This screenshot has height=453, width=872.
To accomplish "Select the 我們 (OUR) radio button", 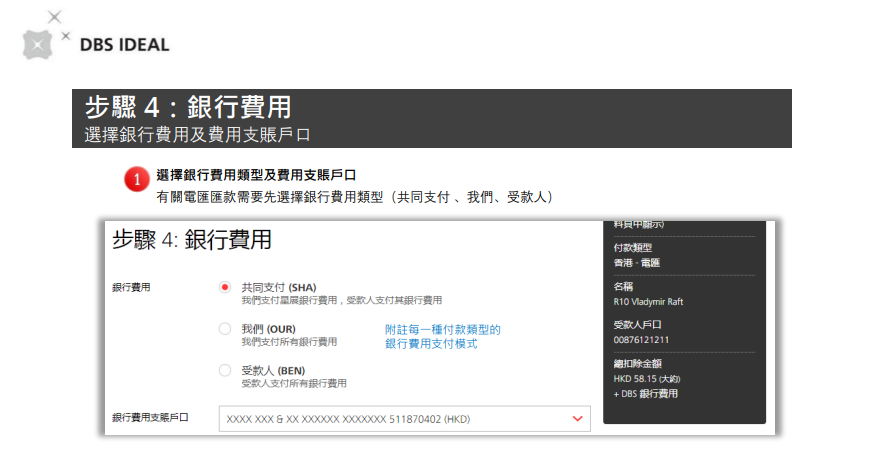I will [225, 329].
